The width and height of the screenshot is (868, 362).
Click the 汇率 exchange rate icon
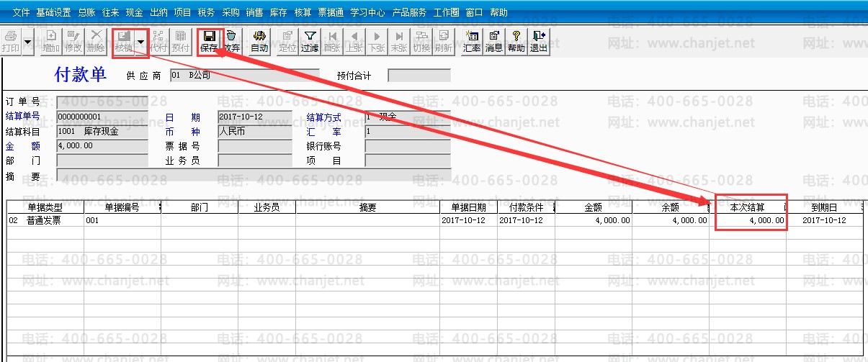click(x=472, y=41)
